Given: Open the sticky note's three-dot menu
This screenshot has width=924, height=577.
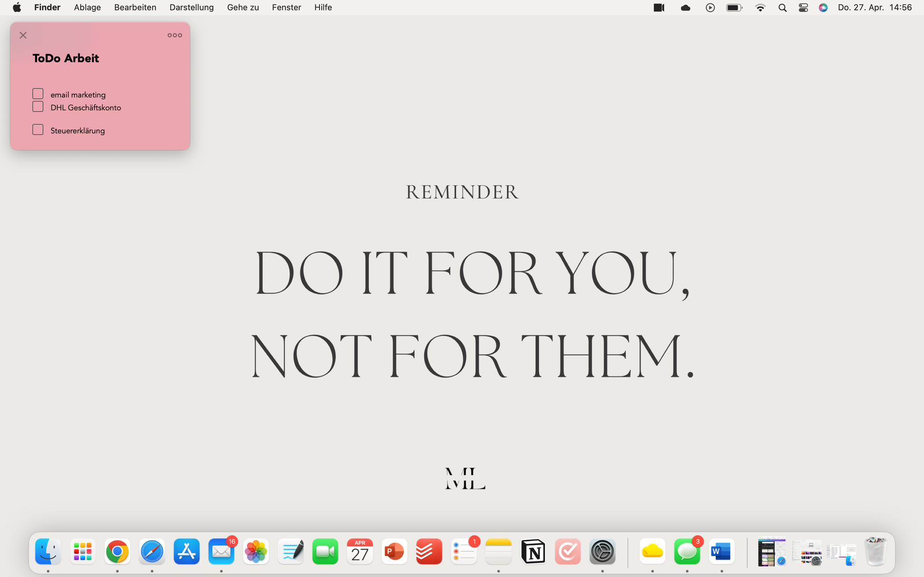Looking at the screenshot, I should [x=175, y=35].
